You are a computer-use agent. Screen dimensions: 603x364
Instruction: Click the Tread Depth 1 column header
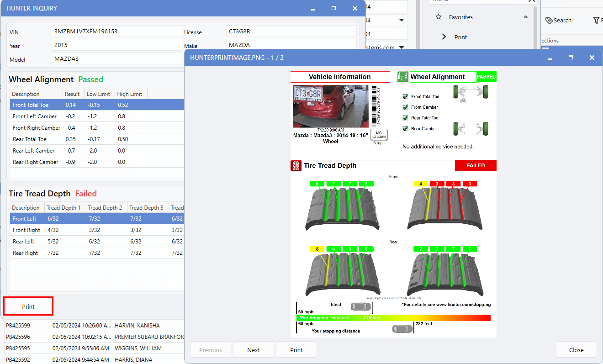point(65,207)
